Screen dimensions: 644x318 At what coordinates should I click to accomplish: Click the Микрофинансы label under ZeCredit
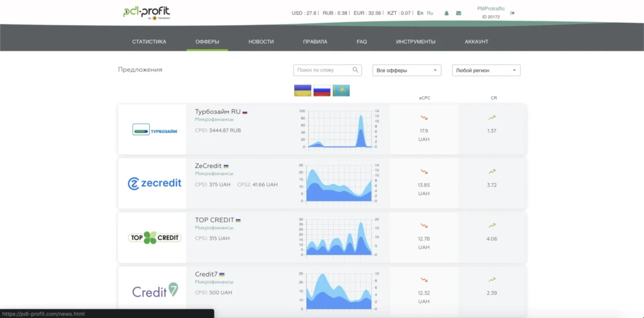[x=214, y=174]
